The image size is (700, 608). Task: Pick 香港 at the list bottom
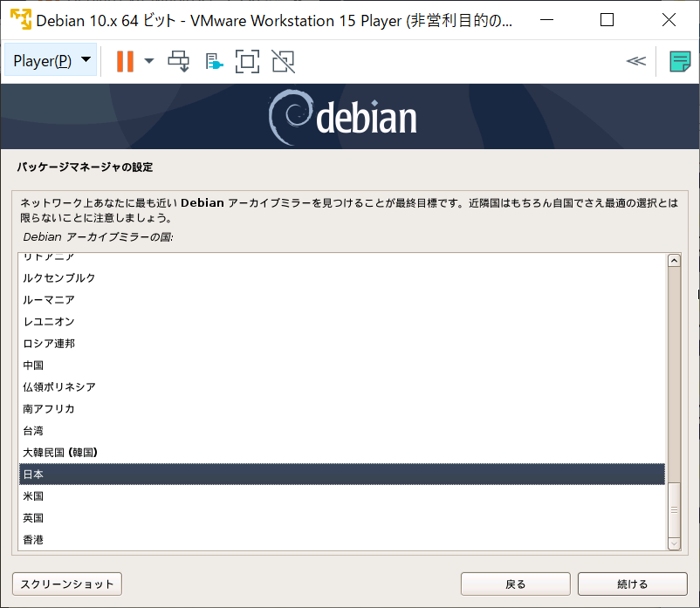pyautogui.click(x=342, y=540)
